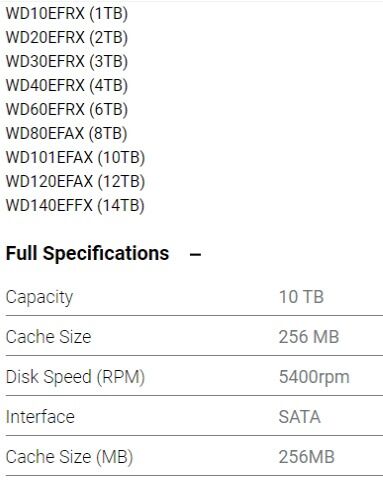The image size is (383, 481).
Task: Select the WD80EFAX (8TB) line
Action: 66,134
